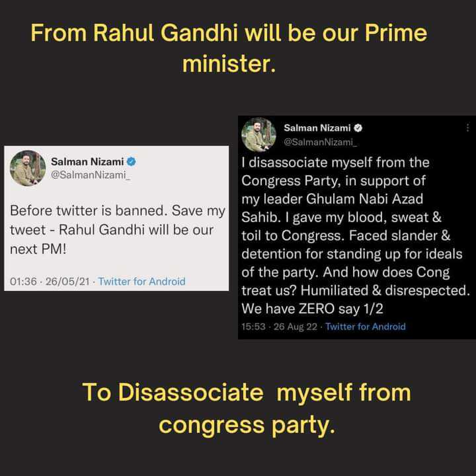Click the profile photo in the left tweet
The height and width of the screenshot is (476, 476).
coord(28,168)
